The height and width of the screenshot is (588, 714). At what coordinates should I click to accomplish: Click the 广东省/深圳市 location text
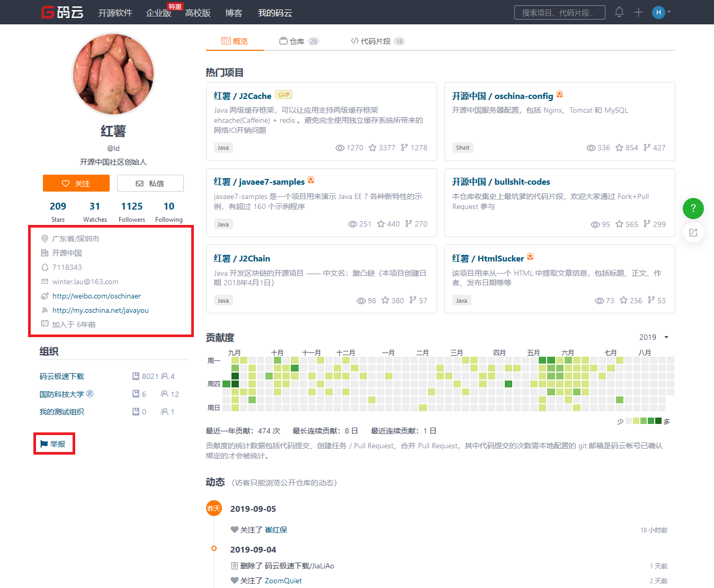[76, 239]
